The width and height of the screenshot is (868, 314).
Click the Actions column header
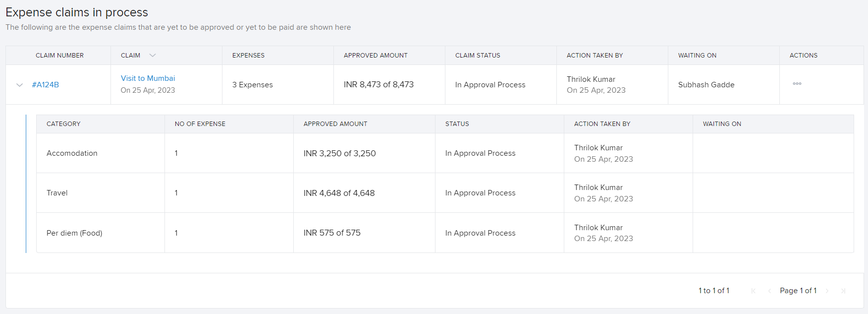803,56
